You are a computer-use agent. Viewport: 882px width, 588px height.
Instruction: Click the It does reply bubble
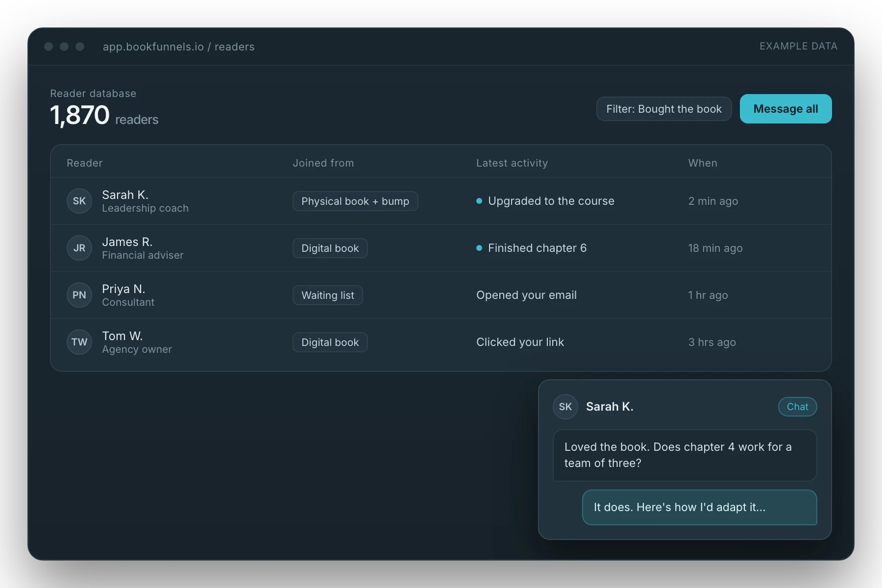(699, 507)
